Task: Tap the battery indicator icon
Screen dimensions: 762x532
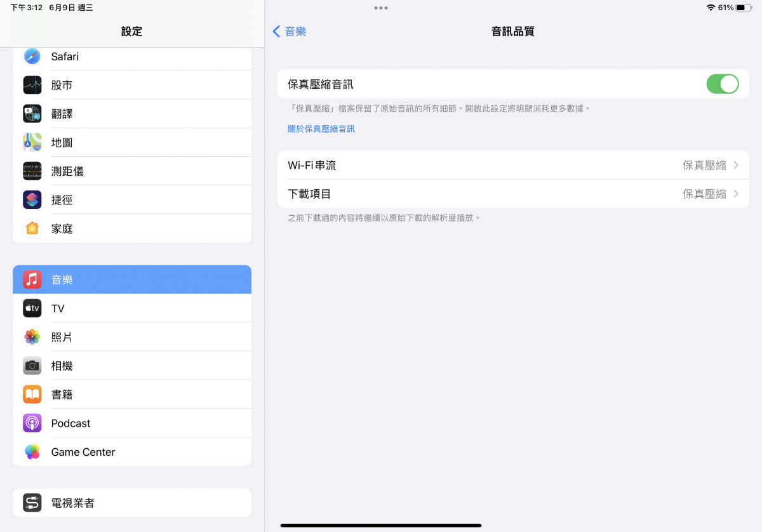Action: [x=744, y=8]
